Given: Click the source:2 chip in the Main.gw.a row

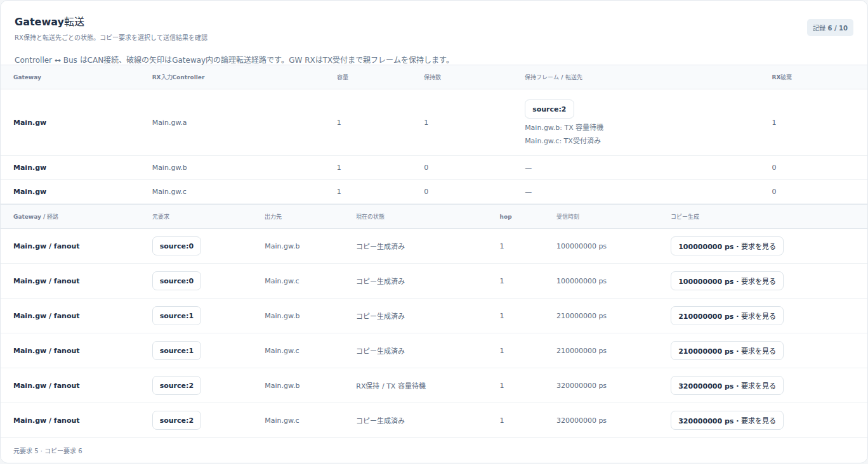Looking at the screenshot, I should [549, 109].
